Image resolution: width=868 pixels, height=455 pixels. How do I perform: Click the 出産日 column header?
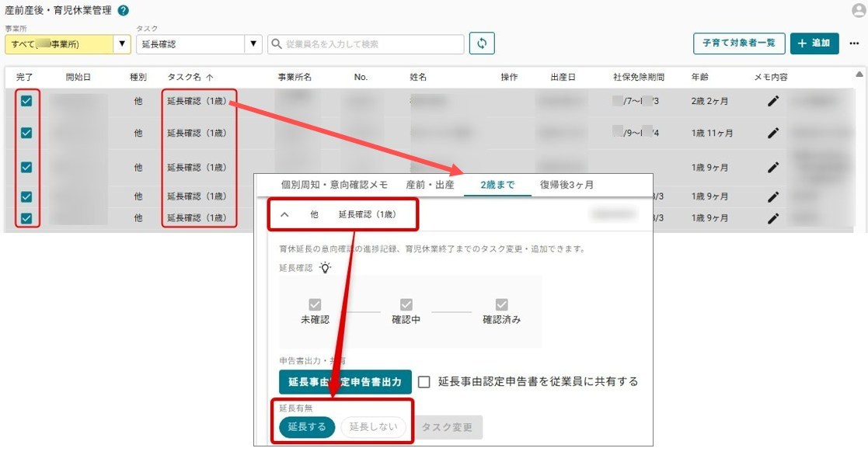click(563, 78)
